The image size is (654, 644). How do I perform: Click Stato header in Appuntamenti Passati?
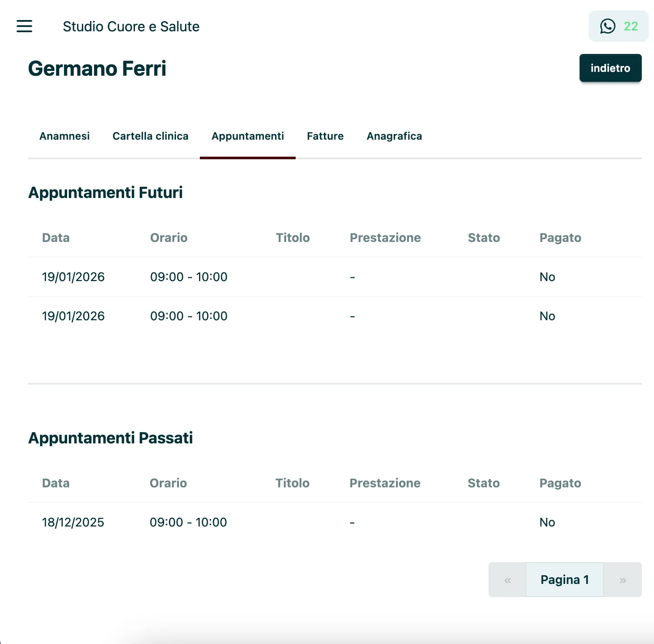point(483,483)
